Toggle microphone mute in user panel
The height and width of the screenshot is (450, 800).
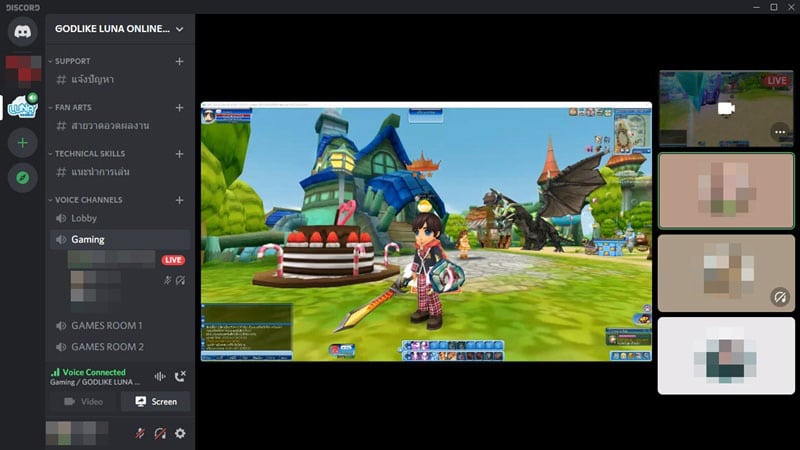click(140, 433)
